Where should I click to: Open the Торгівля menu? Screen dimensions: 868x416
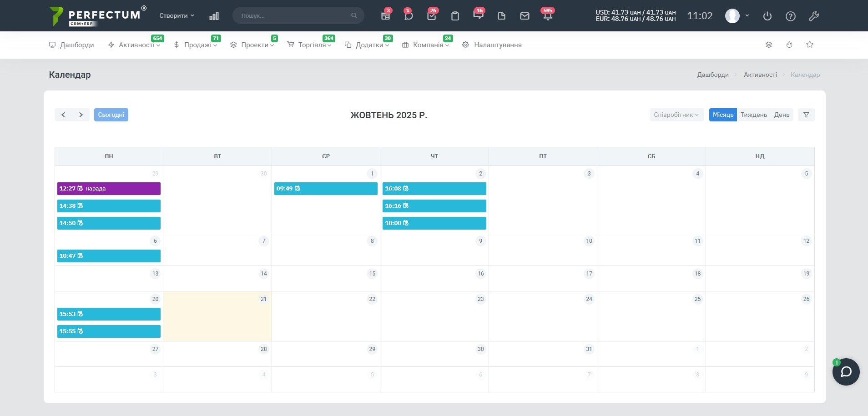[312, 45]
